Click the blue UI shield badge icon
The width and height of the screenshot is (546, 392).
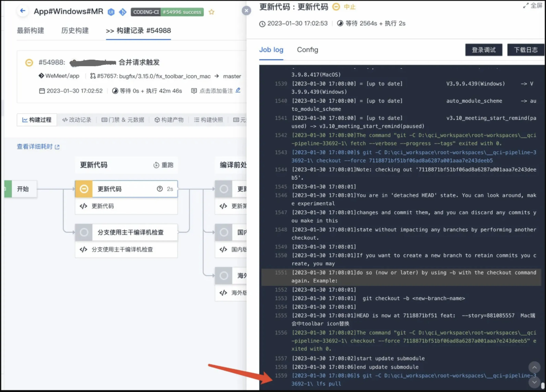111,12
